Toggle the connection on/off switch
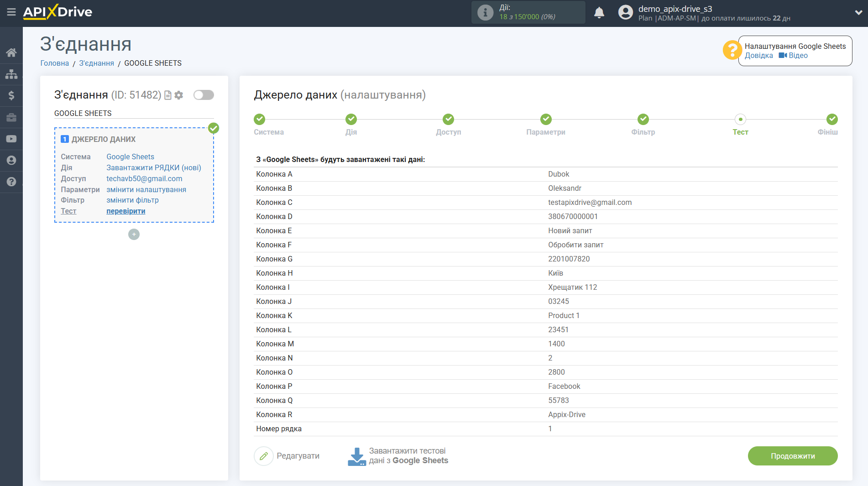Screen dimensions: 868x486 tap(204, 95)
